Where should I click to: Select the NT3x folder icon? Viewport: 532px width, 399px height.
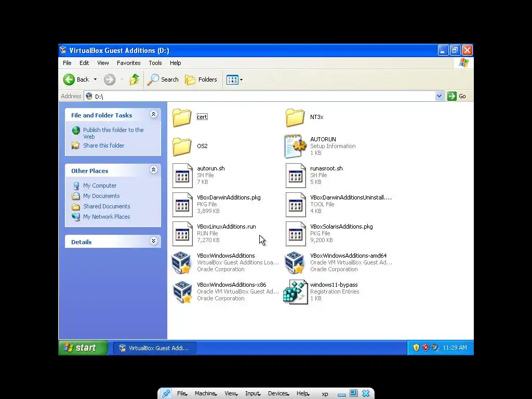point(295,117)
